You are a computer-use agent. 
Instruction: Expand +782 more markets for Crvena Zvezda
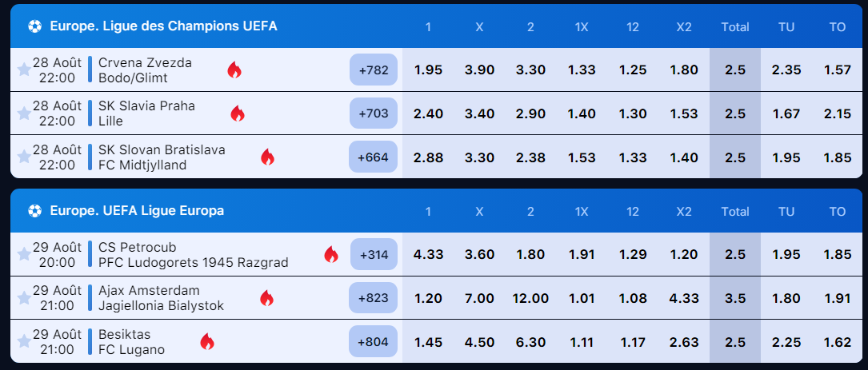[x=374, y=70]
